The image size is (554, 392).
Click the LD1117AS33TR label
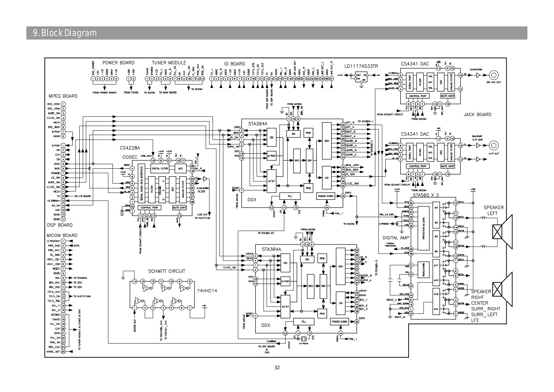361,66
